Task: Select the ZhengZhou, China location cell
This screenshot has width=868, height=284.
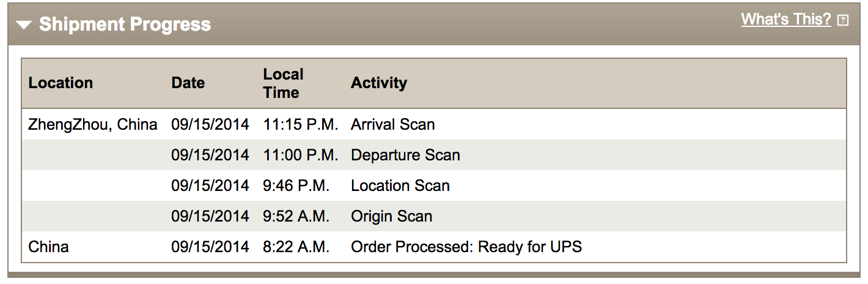Action: [x=93, y=125]
